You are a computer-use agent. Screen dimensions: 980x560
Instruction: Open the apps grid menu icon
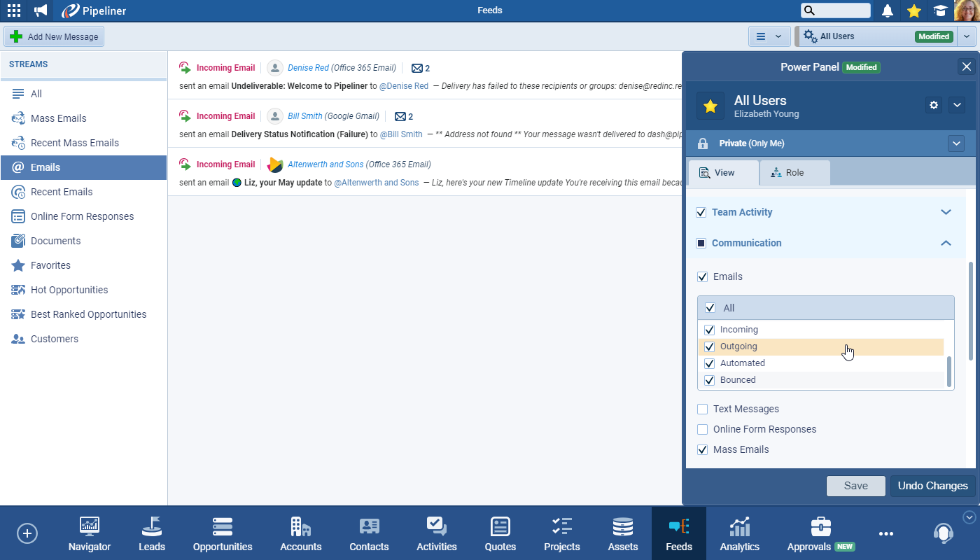(13, 10)
